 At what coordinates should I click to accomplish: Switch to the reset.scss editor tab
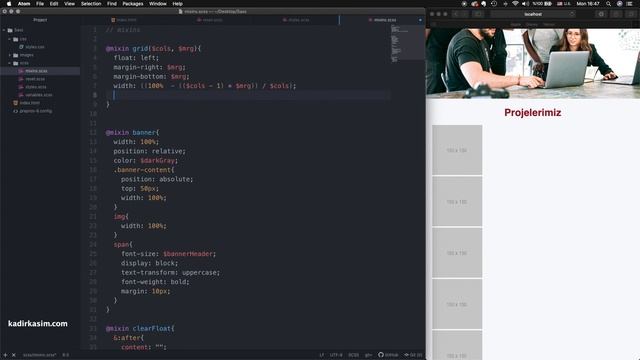210,20
